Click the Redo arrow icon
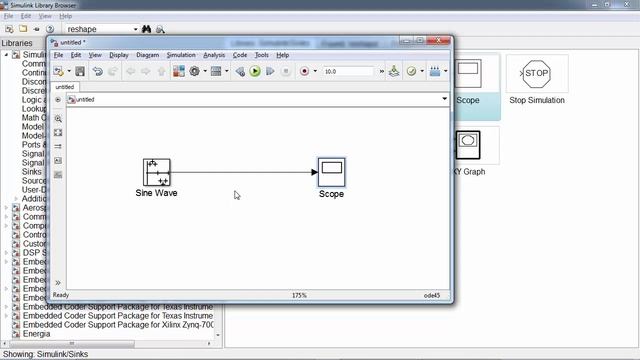Screen dimensions: 640x360 [x=113, y=71]
